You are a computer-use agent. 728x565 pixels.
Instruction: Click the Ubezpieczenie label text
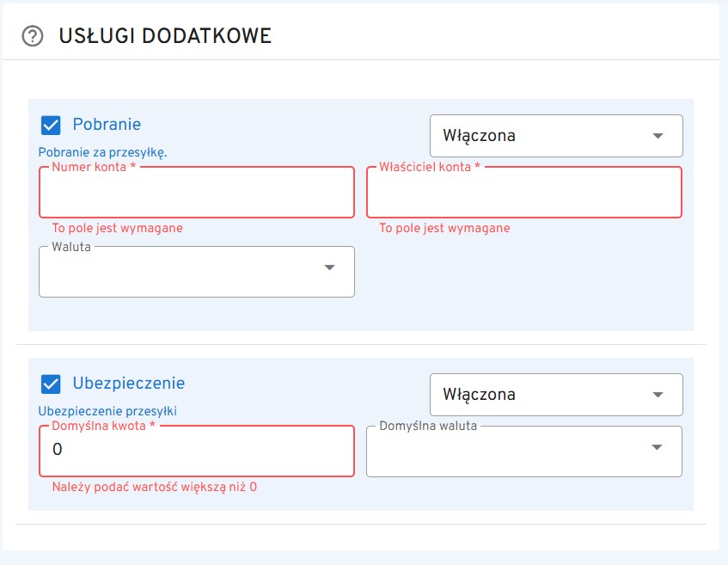click(x=128, y=384)
